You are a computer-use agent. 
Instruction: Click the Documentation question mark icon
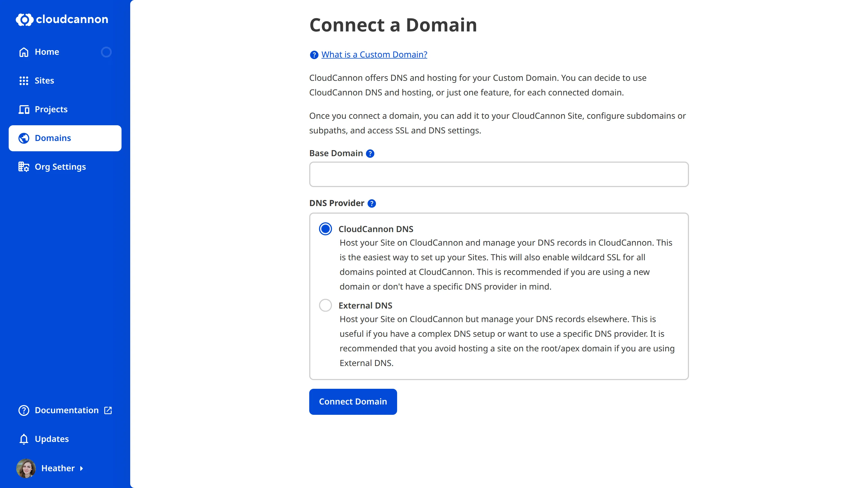click(24, 410)
